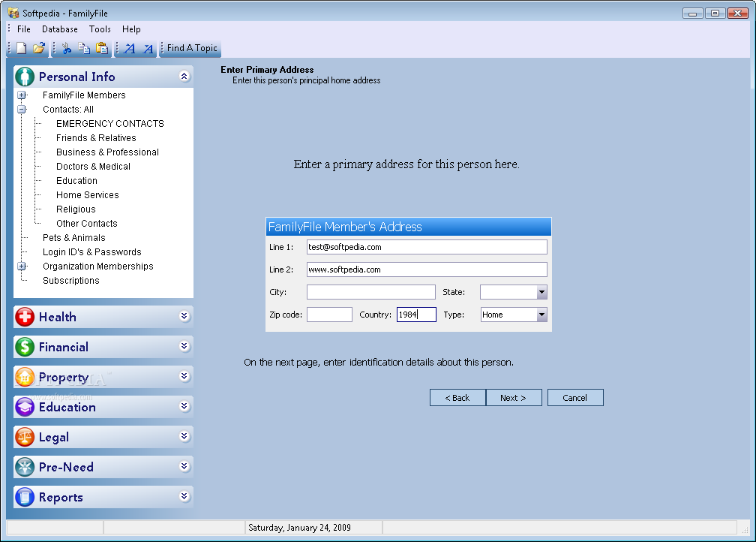Click the Cut scissors toolbar icon
Viewport: 756px width, 542px height.
67,48
